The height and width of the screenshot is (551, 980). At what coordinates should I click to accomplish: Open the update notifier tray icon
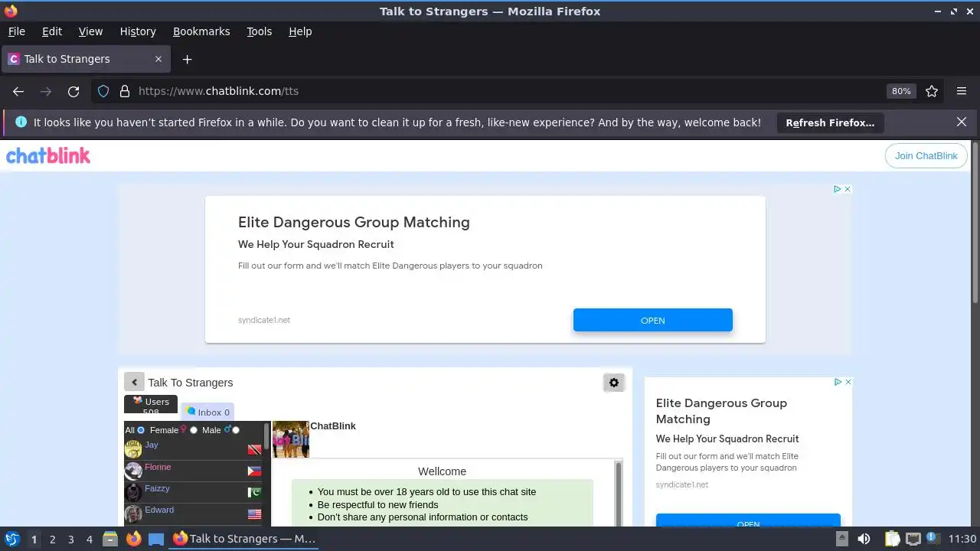(x=933, y=539)
